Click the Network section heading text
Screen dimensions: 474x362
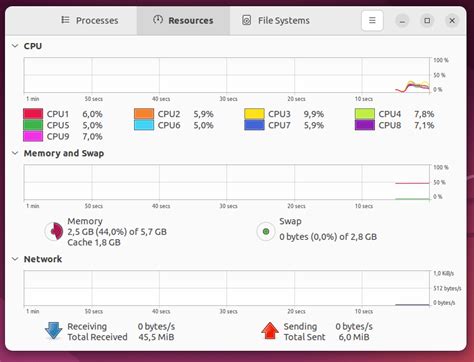point(43,259)
